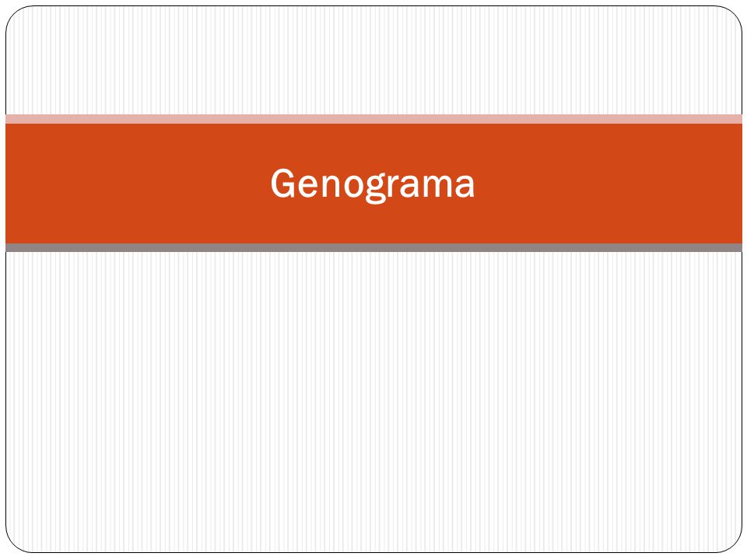Viewport: 747px width, 560px height.
Task: Click the letter "e" in Genograma
Action: point(309,187)
